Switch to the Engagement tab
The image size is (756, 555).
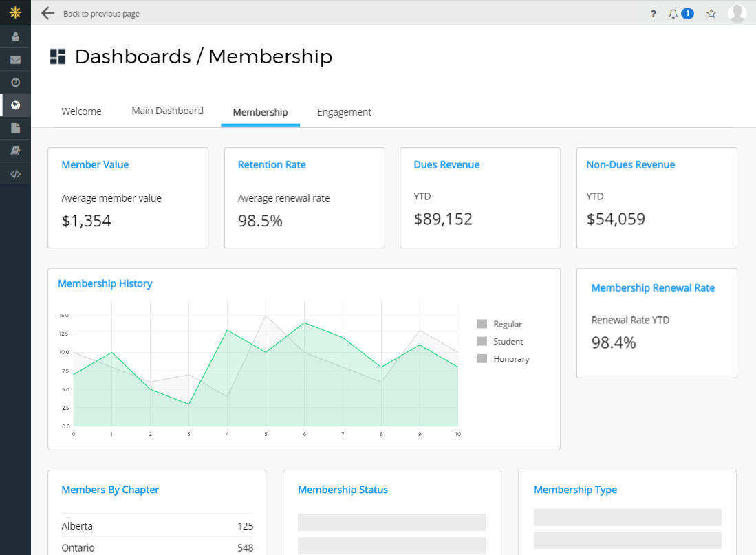pos(344,112)
